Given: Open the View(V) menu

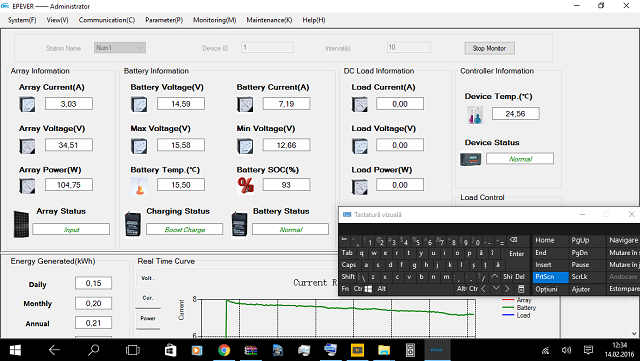Looking at the screenshot, I should tap(57, 20).
